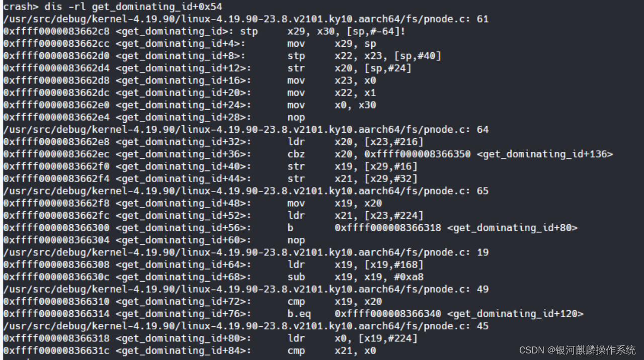Click address 0xffff0000083662c8 on stp line
This screenshot has width=644, height=360.
coord(56,31)
